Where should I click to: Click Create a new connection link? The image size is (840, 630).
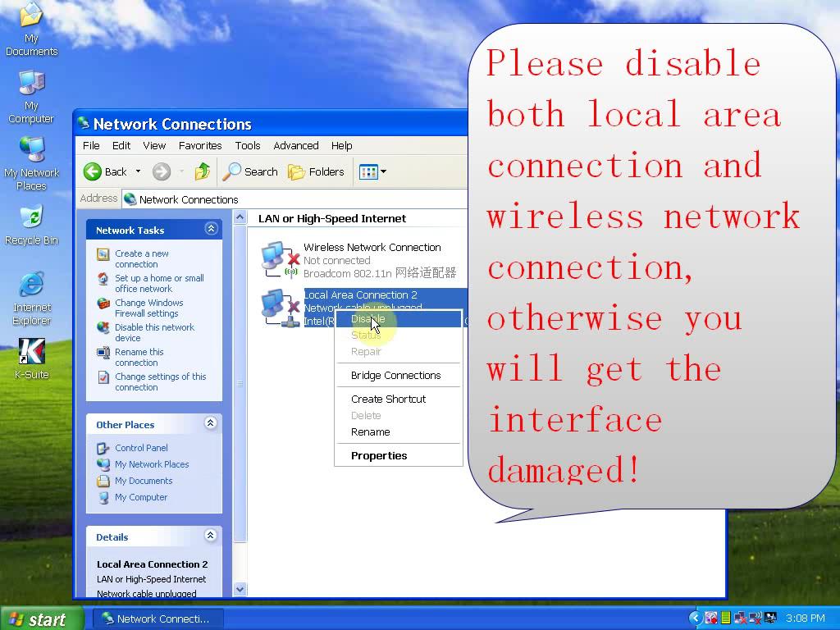pyautogui.click(x=141, y=258)
